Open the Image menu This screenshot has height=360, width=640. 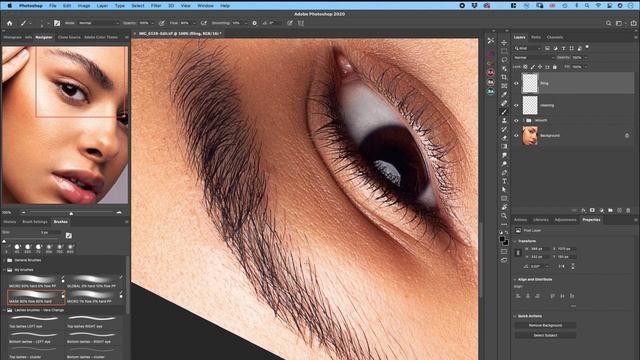point(84,6)
